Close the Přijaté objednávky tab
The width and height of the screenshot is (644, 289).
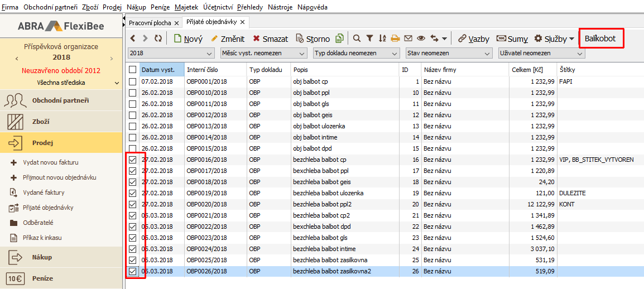coord(242,22)
